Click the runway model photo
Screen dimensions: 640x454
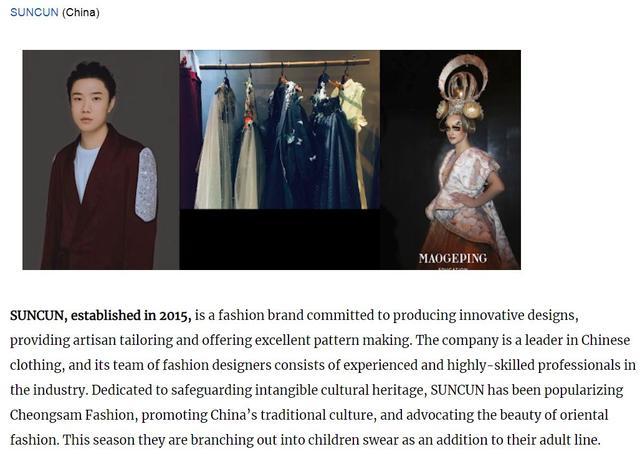tap(450, 160)
